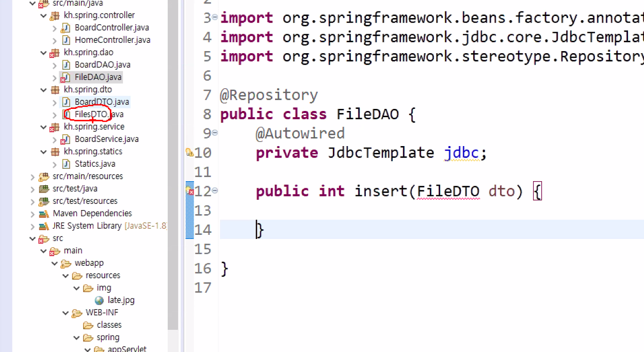Viewport: 644px width, 352px height.
Task: Click the src/test/java folder icon
Action: [x=44, y=188]
